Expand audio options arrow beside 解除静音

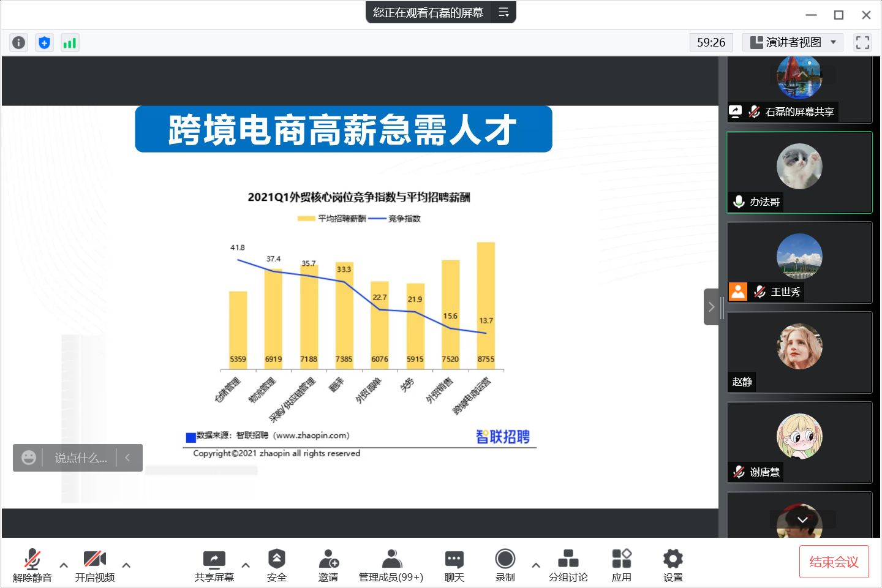click(64, 565)
